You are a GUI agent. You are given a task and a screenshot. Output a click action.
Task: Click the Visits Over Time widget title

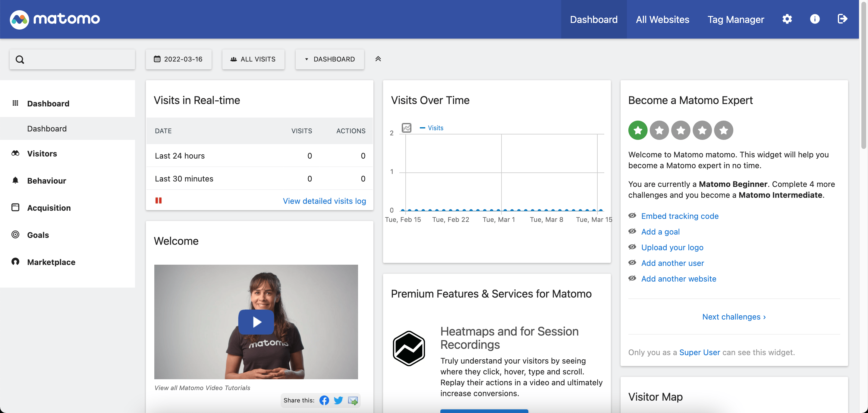430,100
